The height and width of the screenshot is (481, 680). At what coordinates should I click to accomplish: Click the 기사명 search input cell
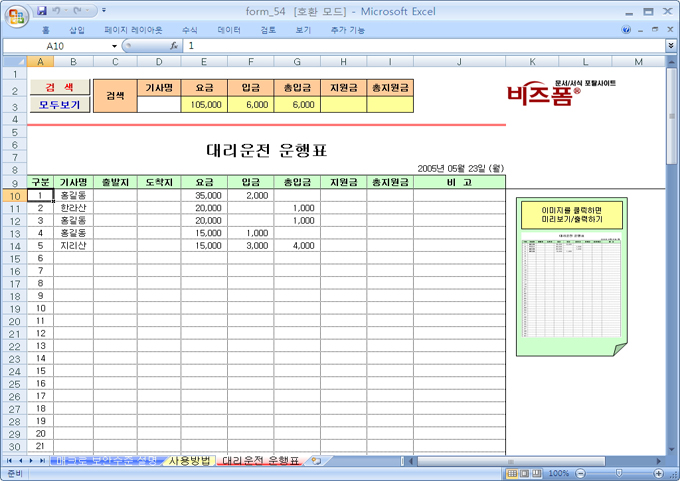(x=159, y=105)
